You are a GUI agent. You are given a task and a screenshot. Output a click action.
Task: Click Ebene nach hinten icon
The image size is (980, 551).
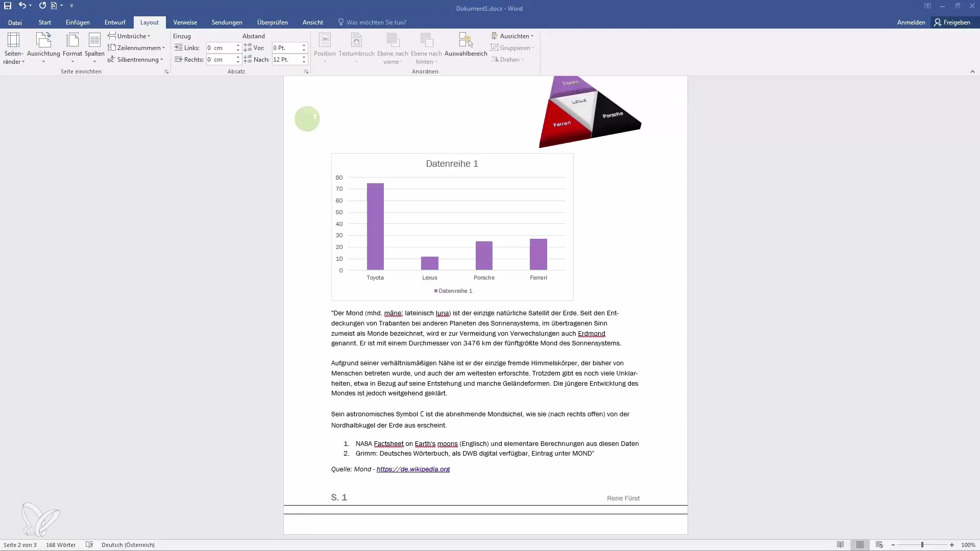426,48
